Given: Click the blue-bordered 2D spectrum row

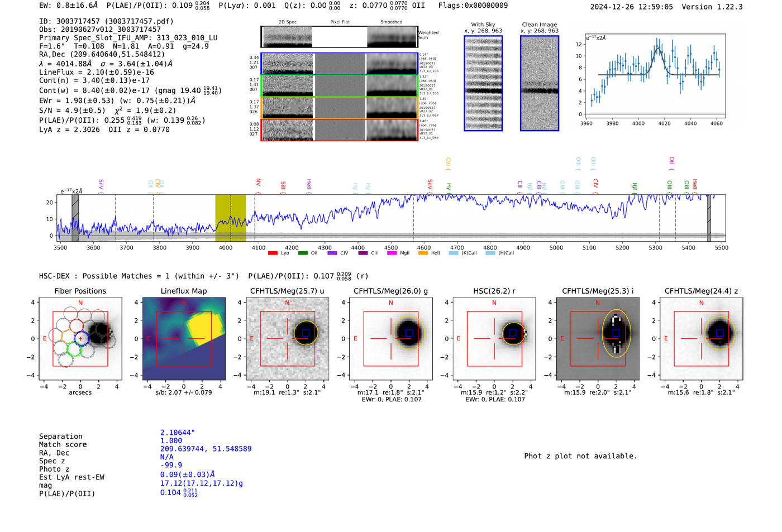Looking at the screenshot, I should [x=339, y=64].
